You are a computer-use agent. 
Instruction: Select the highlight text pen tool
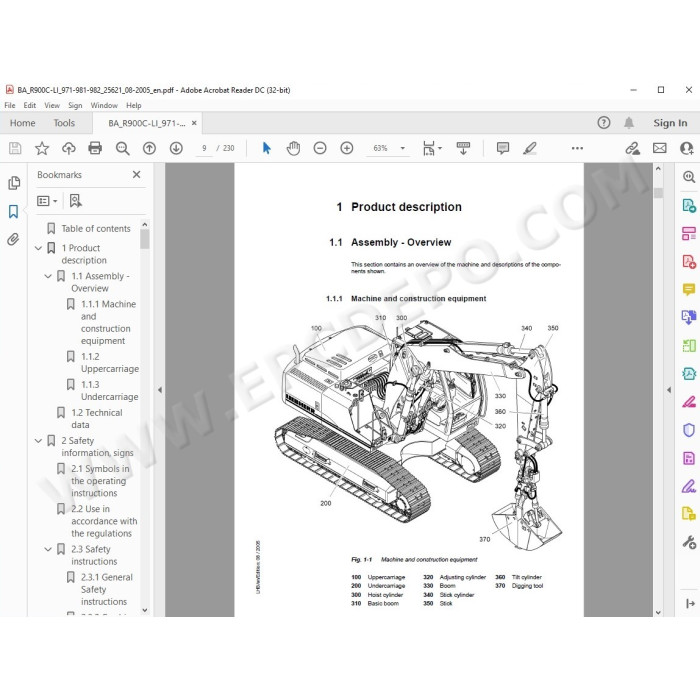pyautogui.click(x=529, y=148)
